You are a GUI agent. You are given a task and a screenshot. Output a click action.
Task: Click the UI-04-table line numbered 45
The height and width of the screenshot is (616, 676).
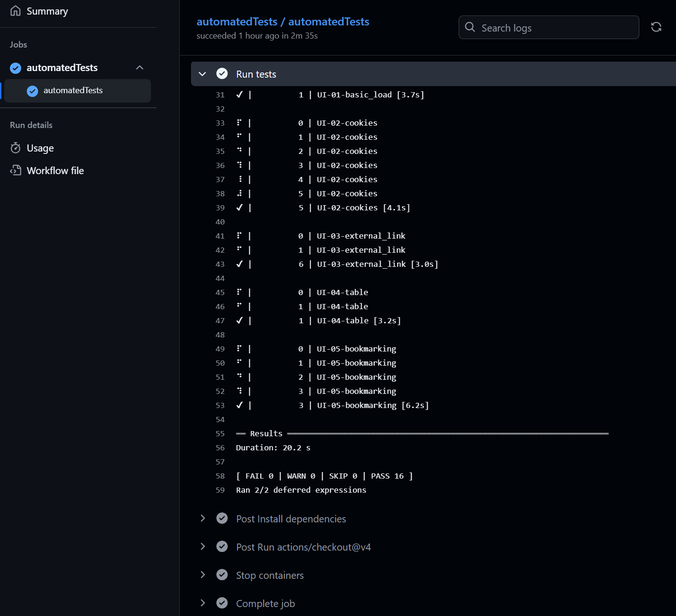302,292
